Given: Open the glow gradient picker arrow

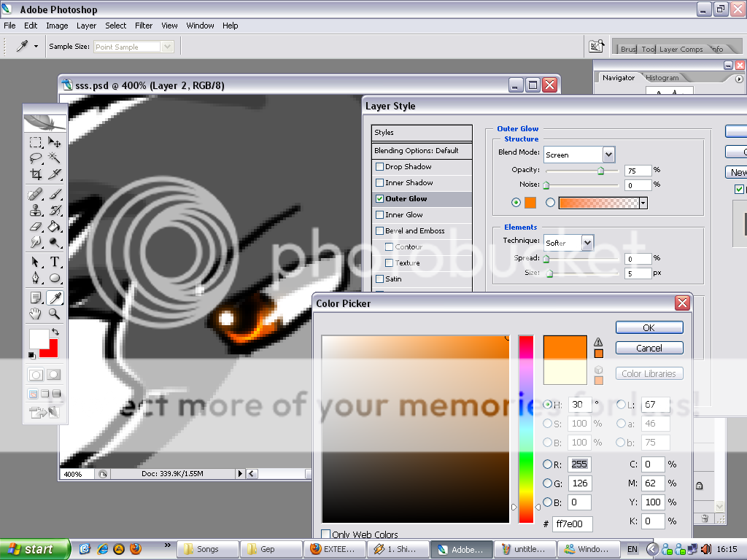Looking at the screenshot, I should click(643, 203).
